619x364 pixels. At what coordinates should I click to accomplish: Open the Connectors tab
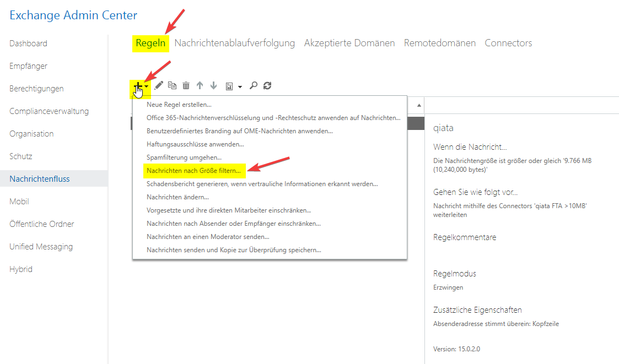tap(508, 43)
